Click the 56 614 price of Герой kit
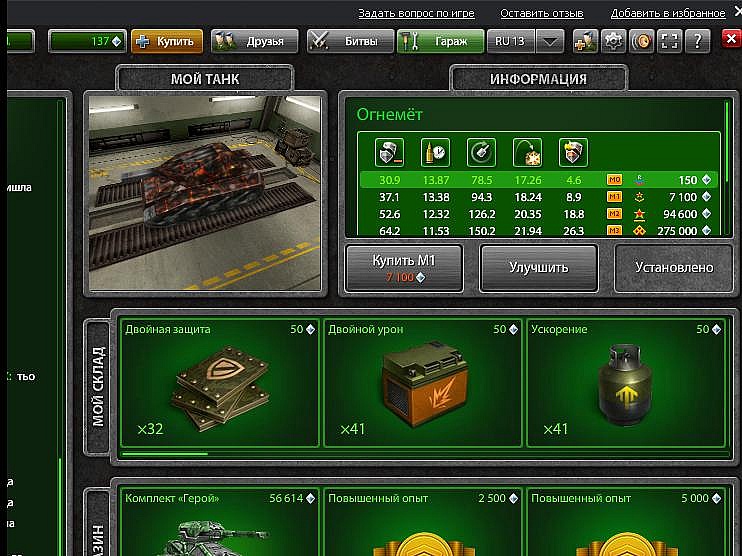The height and width of the screenshot is (556, 742). (286, 498)
